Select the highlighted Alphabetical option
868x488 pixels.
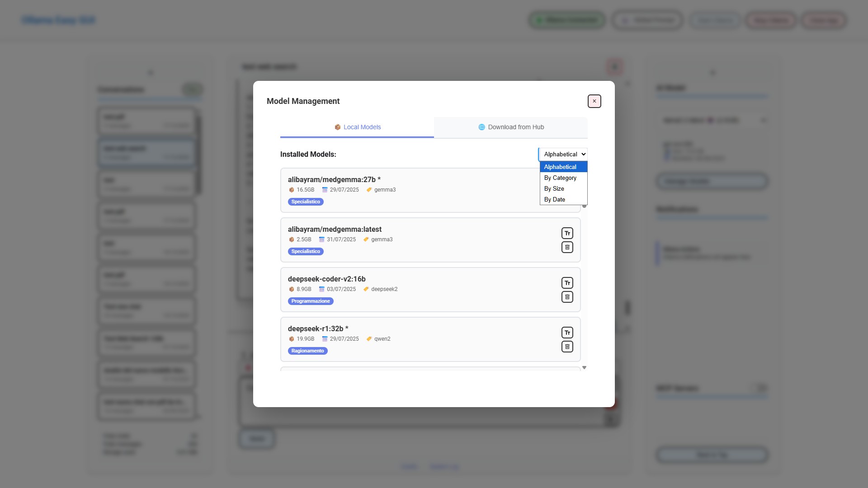pyautogui.click(x=560, y=167)
